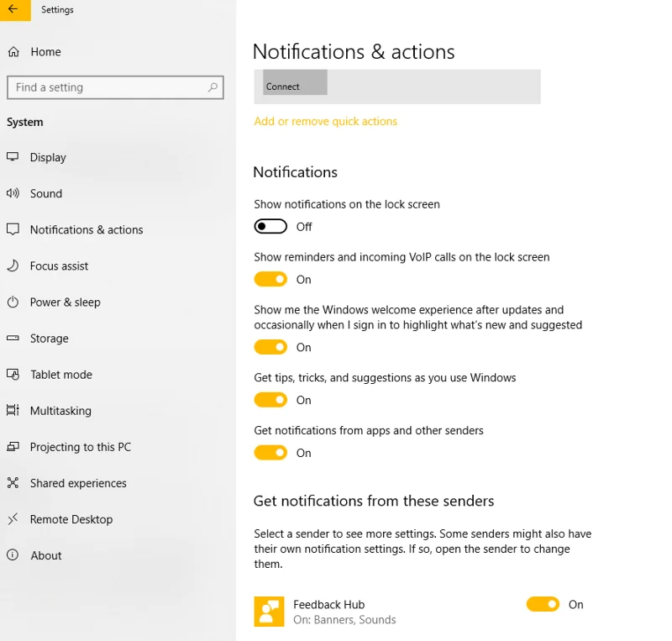Click the Find a setting search box
Viewport: 672px width, 641px height.
(115, 87)
